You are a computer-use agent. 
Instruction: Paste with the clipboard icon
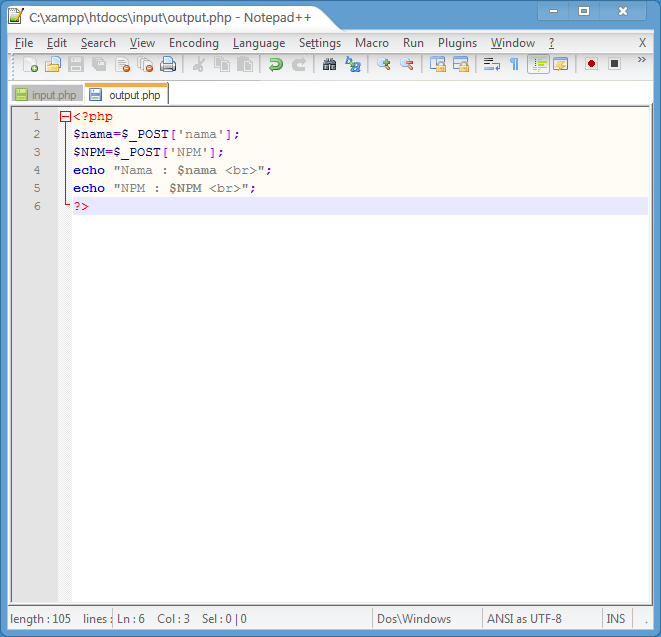[x=245, y=65]
